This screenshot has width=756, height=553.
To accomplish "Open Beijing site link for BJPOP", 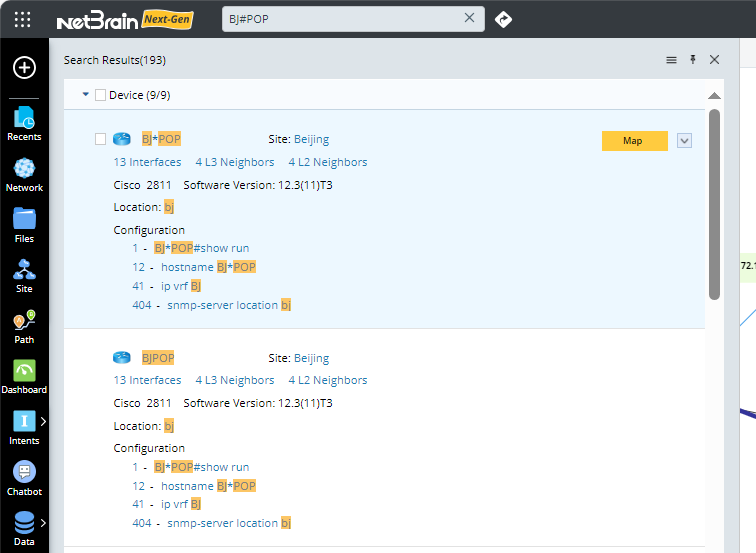I will [311, 358].
